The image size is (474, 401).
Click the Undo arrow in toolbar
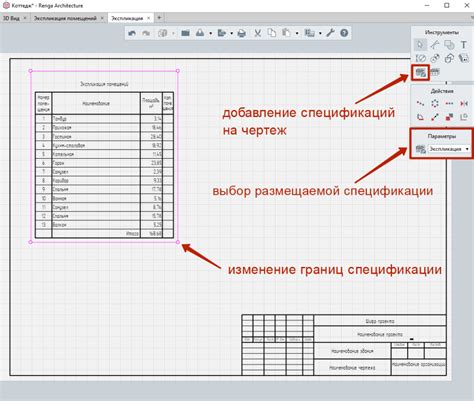(x=132, y=33)
